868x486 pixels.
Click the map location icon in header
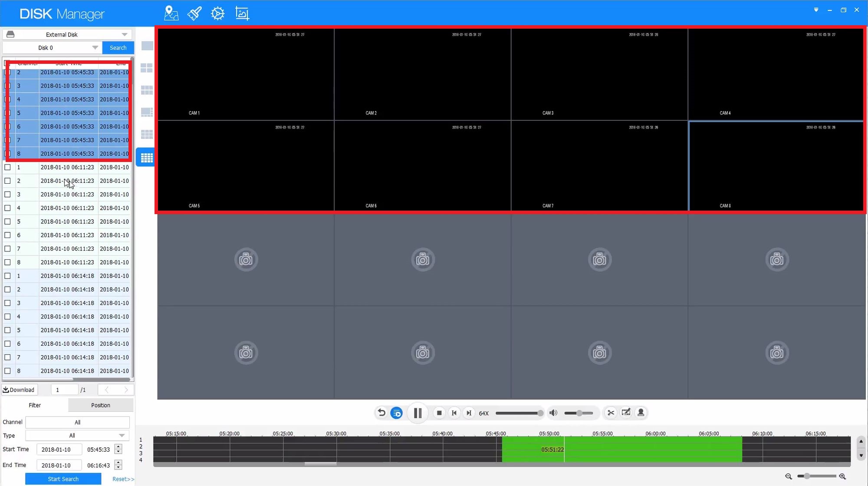click(171, 13)
